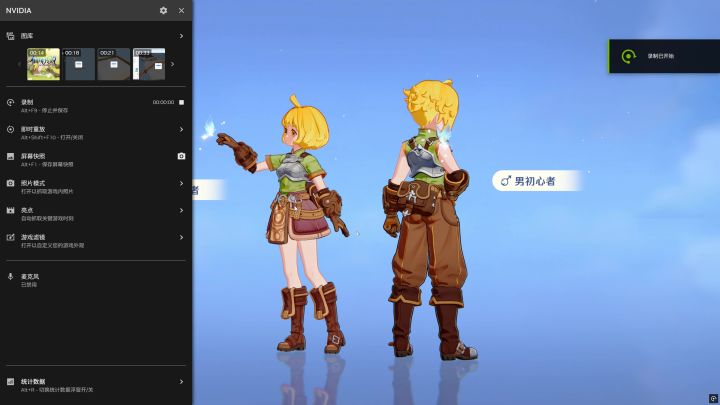This screenshot has width=720, height=405.
Task: Click the microphone (麦克风) label
Action: pos(30,276)
